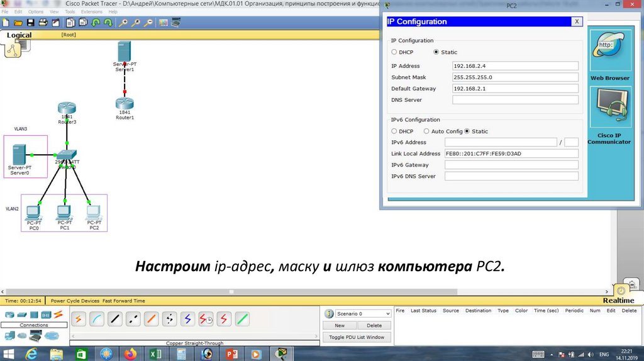Open the Tools menu
The width and height of the screenshot is (644, 361).
click(x=70, y=12)
